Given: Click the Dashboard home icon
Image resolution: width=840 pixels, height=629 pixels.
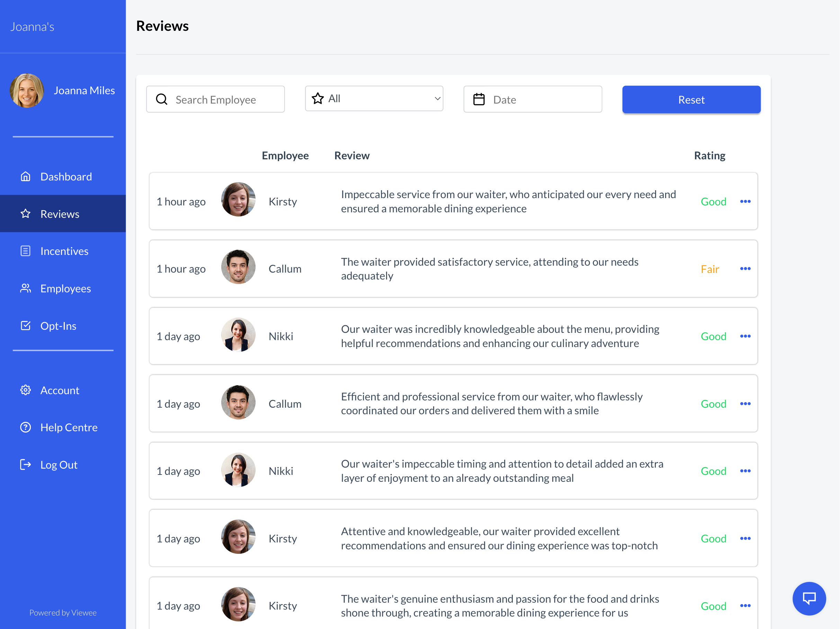Looking at the screenshot, I should pyautogui.click(x=25, y=177).
